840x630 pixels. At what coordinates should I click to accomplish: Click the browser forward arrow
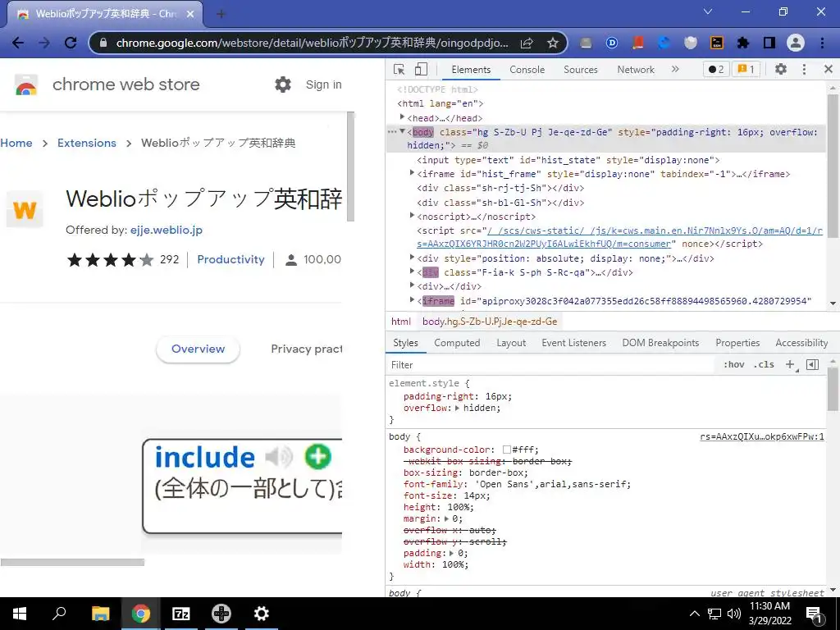click(x=44, y=43)
